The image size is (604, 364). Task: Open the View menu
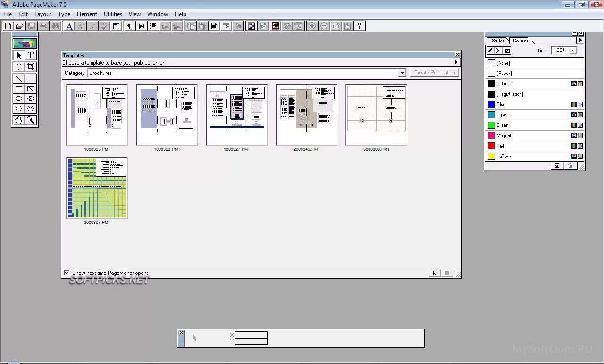[x=134, y=14]
